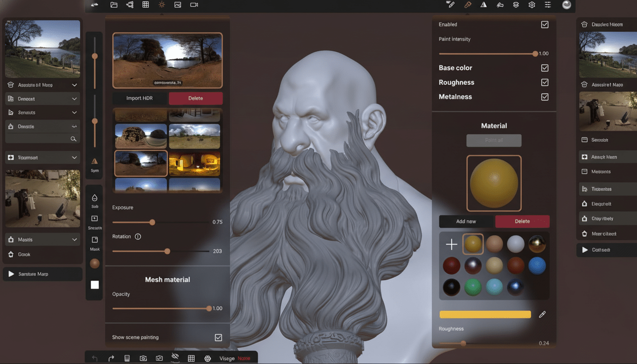Click the Material header in right panel

(x=494, y=126)
